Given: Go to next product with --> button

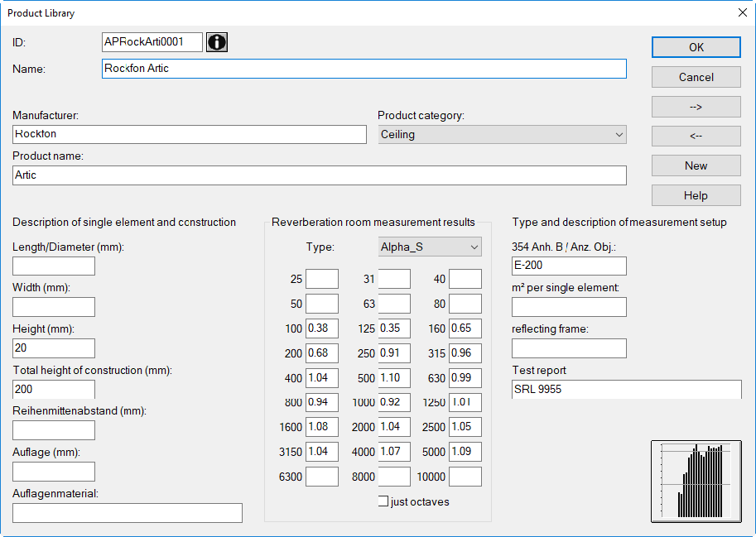Looking at the screenshot, I should (x=696, y=107).
